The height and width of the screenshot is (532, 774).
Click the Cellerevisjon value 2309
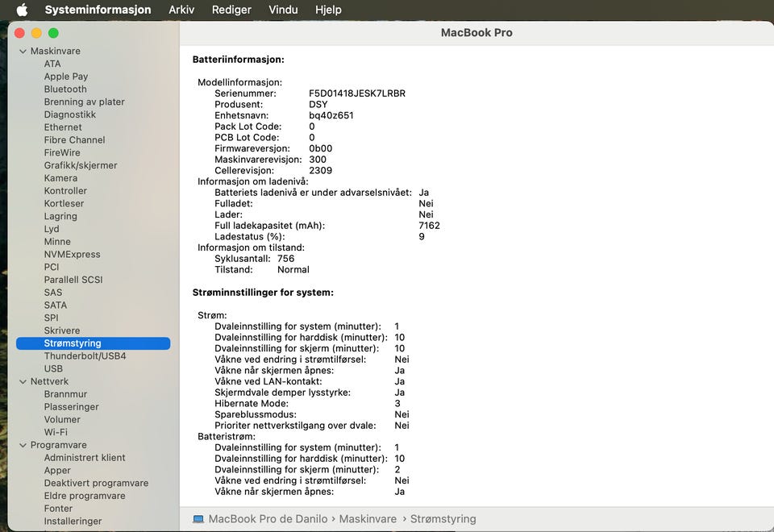[320, 170]
